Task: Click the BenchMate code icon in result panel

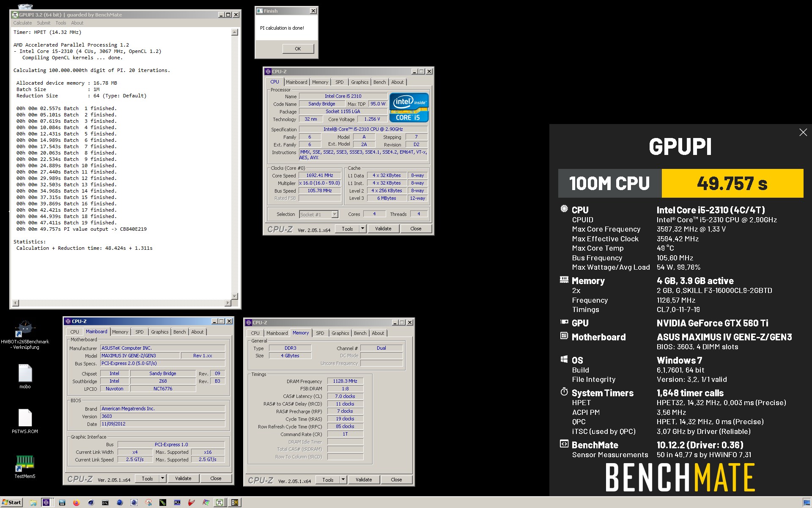Action: pos(564,444)
